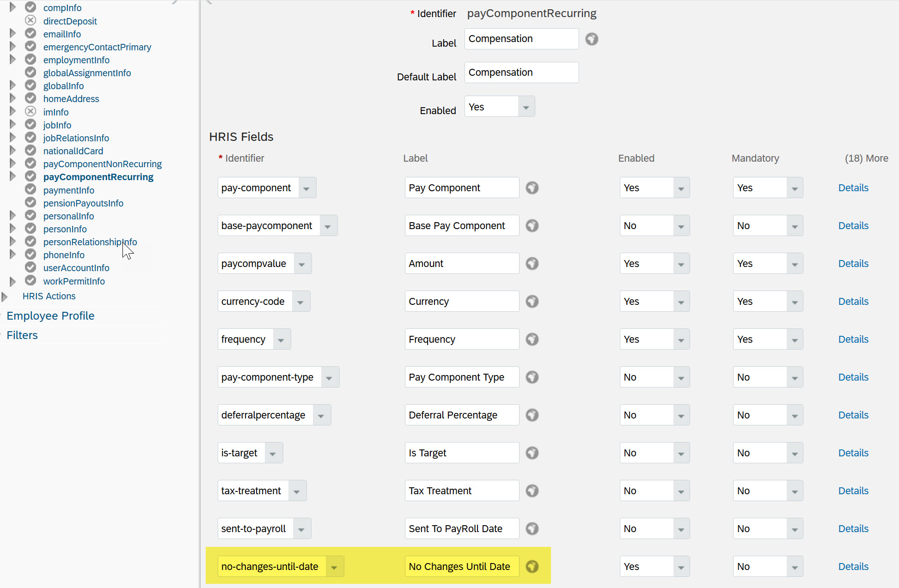Image resolution: width=899 pixels, height=588 pixels.
Task: Expand the jobRelationsInfo tree node
Action: (12, 137)
